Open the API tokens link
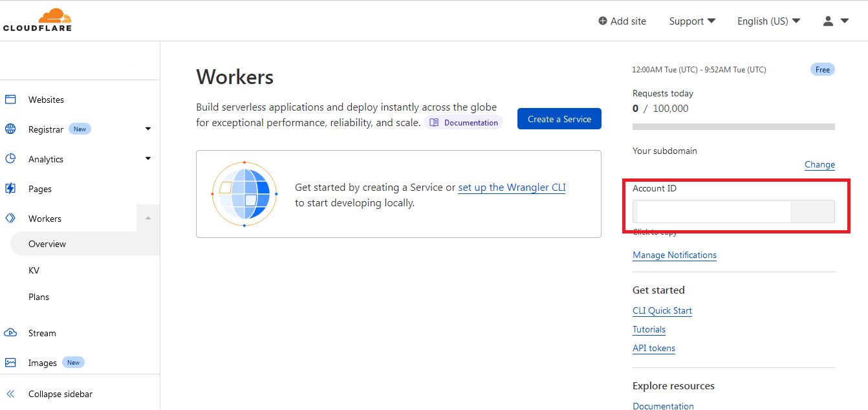This screenshot has width=868, height=410. pos(654,348)
